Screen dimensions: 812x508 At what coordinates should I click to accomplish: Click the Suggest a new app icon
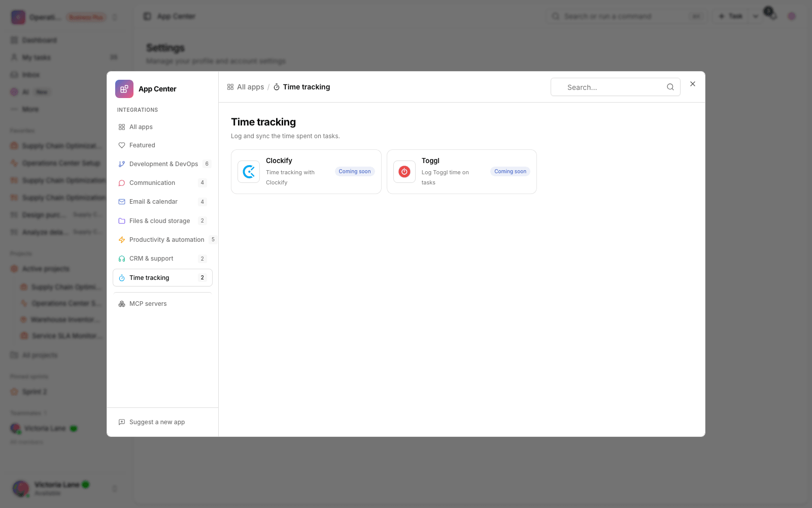[122, 422]
